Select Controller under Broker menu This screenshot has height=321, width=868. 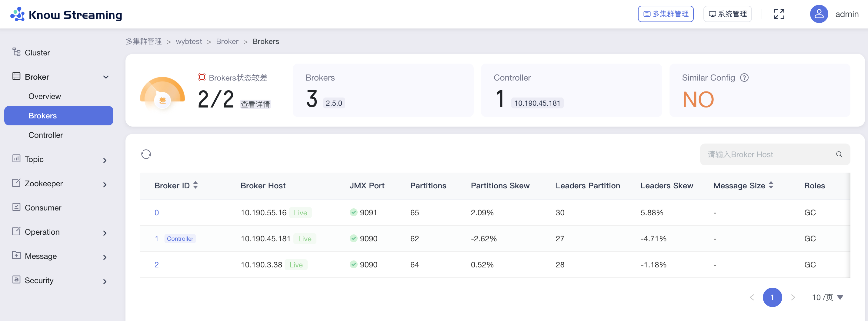pyautogui.click(x=45, y=135)
